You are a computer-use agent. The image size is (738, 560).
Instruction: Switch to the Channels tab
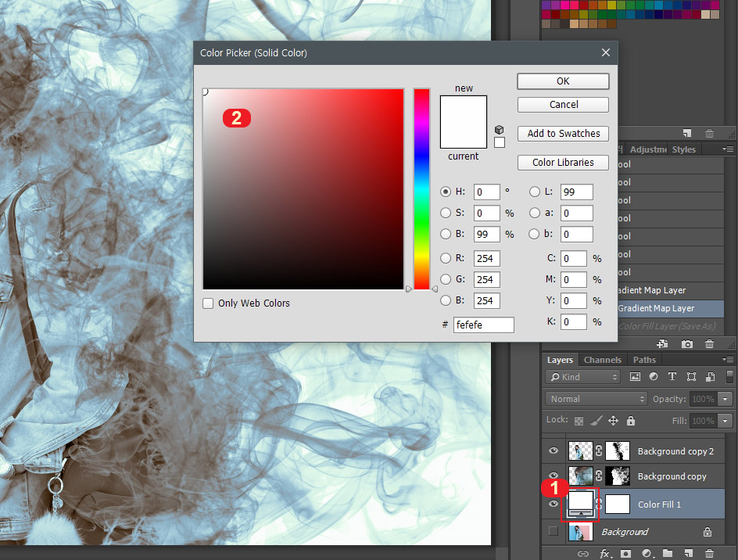click(x=603, y=359)
